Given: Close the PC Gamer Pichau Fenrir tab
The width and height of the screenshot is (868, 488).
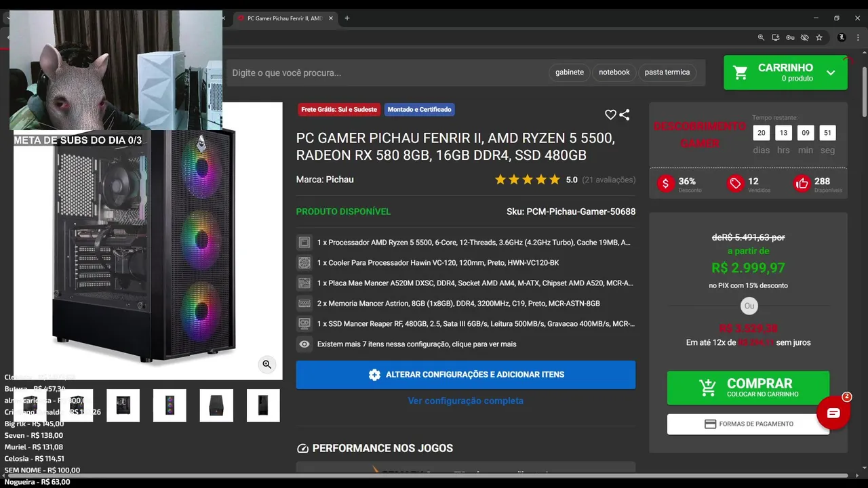Looking at the screenshot, I should 331,18.
